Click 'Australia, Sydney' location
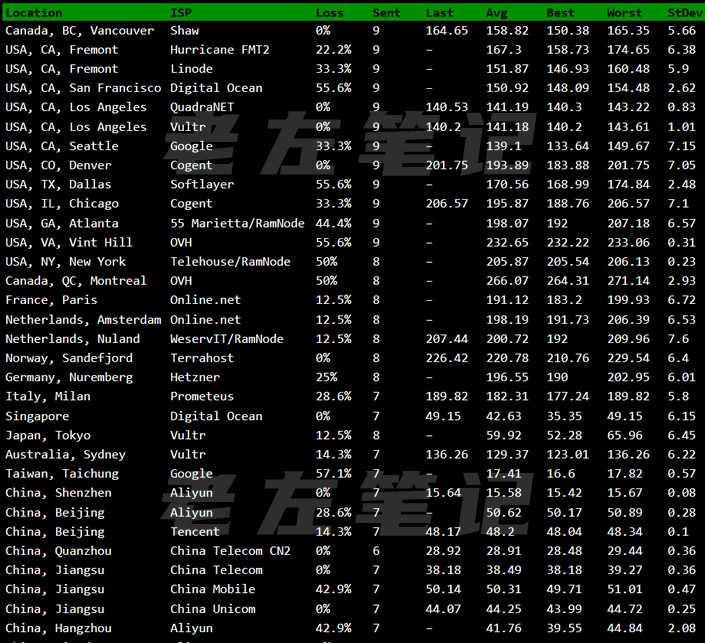Screen dimensions: 705x643 pyautogui.click(x=66, y=455)
